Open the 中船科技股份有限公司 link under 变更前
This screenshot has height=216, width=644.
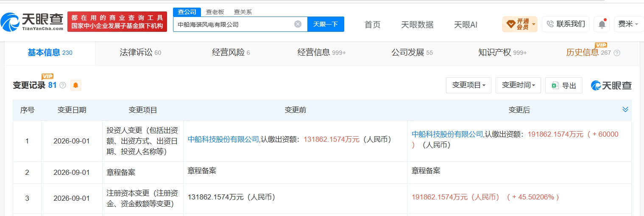223,139
